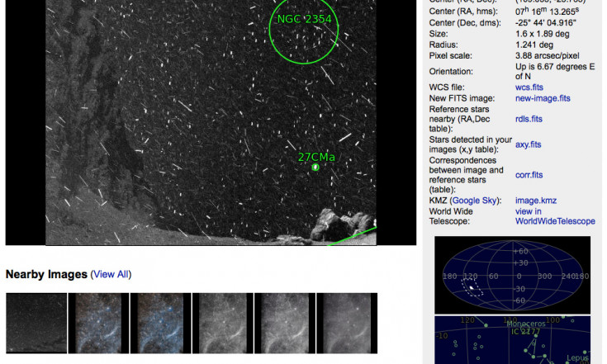
Task: Open view in WorldWideTelescope link
Action: tap(555, 216)
